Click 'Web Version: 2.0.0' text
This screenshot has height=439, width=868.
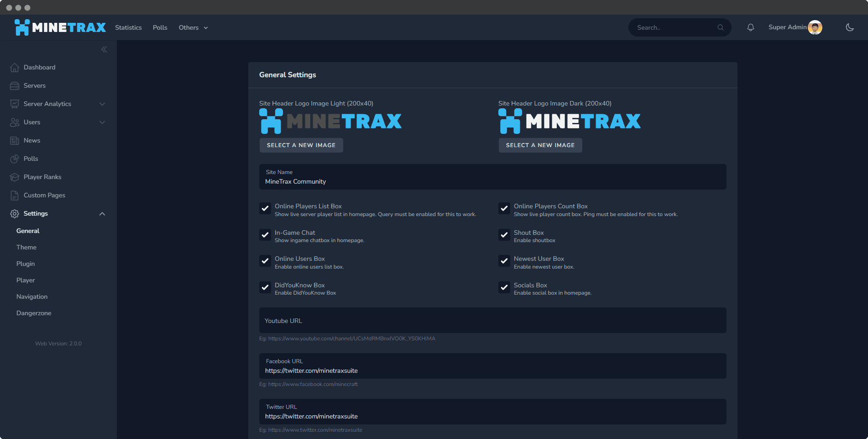58,344
